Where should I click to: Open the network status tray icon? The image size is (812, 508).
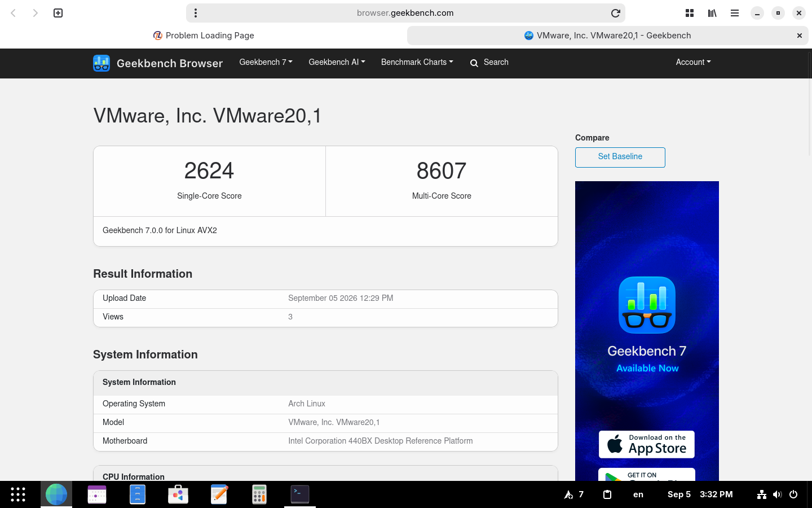coord(762,494)
